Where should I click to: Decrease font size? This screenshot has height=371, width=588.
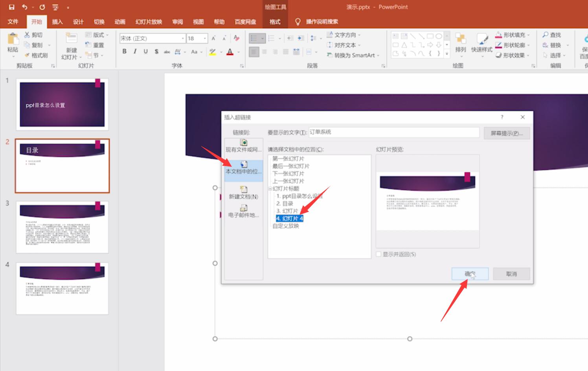tap(224, 38)
